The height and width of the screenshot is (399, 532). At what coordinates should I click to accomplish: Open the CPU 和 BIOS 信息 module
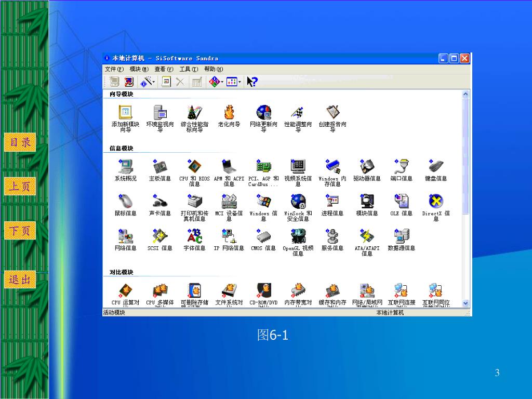(194, 167)
